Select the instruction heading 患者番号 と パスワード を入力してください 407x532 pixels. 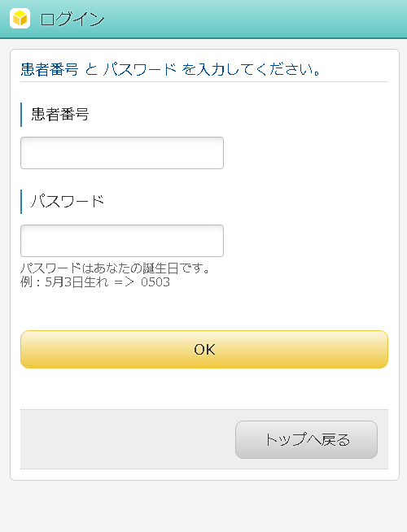pos(170,70)
